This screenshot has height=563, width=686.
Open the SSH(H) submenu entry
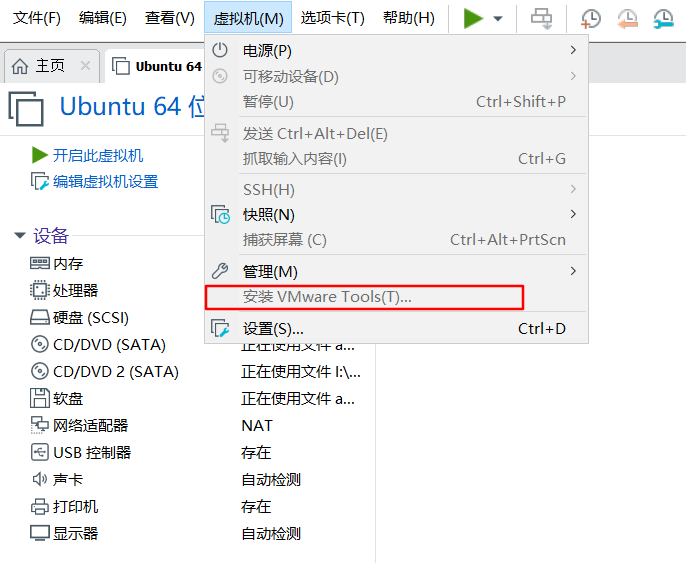(x=397, y=190)
